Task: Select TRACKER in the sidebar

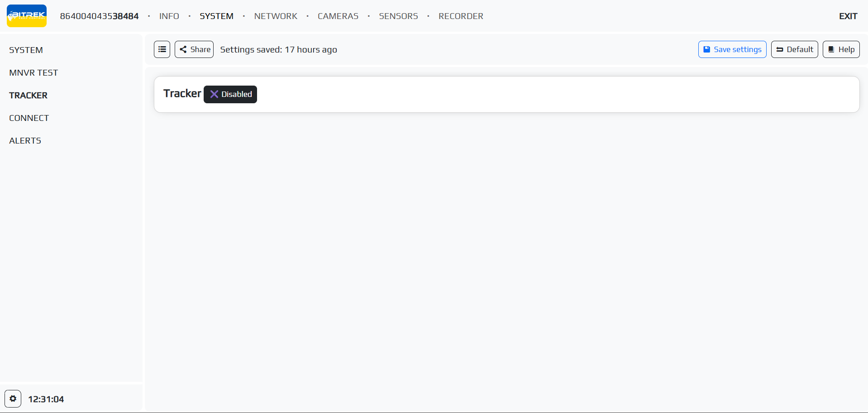Action: click(x=28, y=96)
